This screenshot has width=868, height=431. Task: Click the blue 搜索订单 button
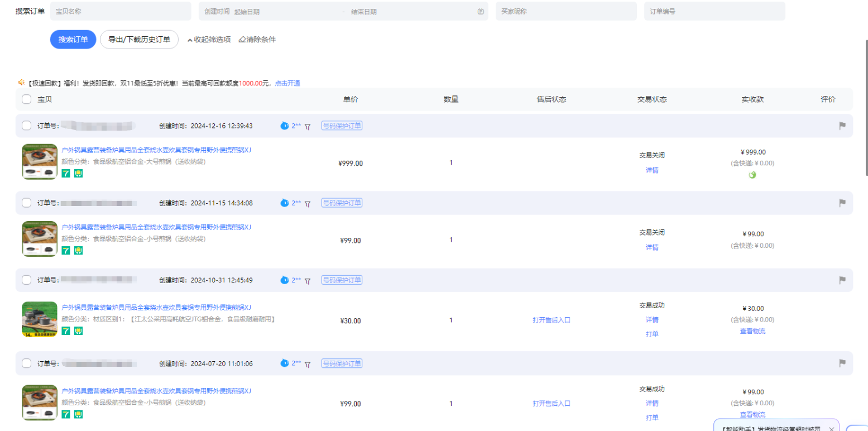(73, 40)
